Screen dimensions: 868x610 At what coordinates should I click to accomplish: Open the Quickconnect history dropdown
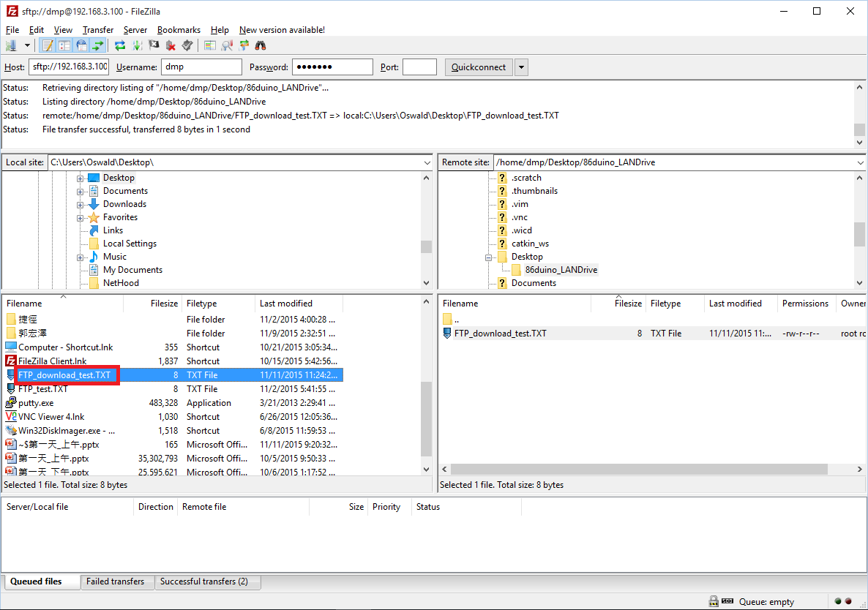coord(520,67)
